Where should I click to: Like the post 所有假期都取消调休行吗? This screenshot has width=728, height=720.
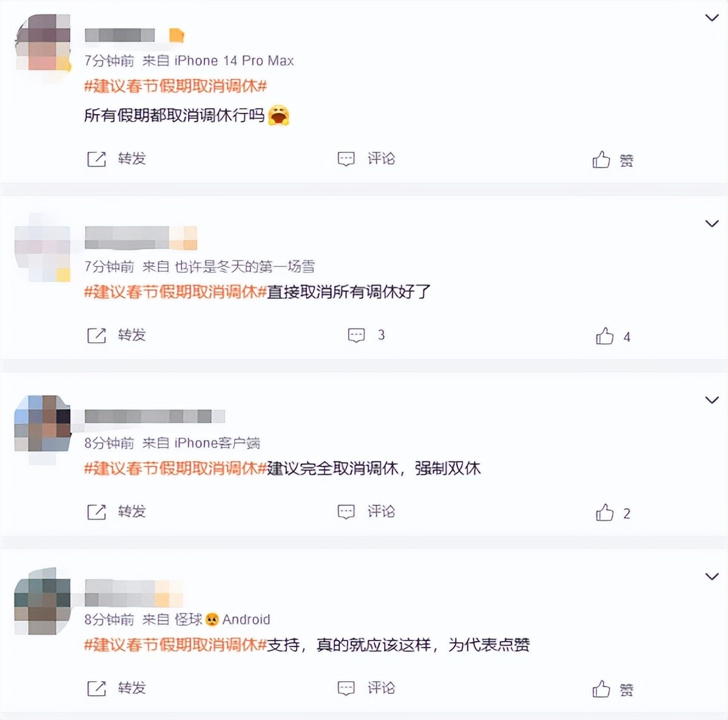click(613, 160)
